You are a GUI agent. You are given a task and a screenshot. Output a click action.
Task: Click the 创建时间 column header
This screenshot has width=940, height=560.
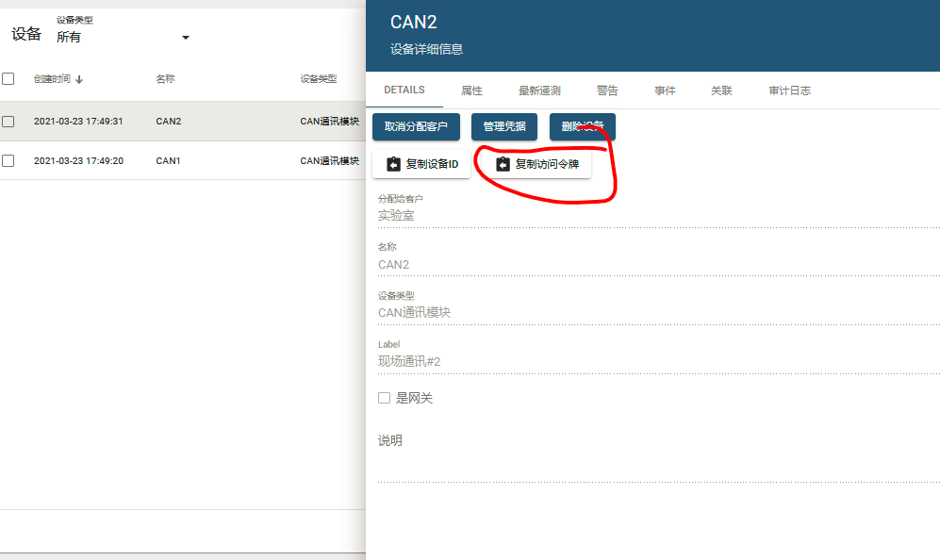52,78
